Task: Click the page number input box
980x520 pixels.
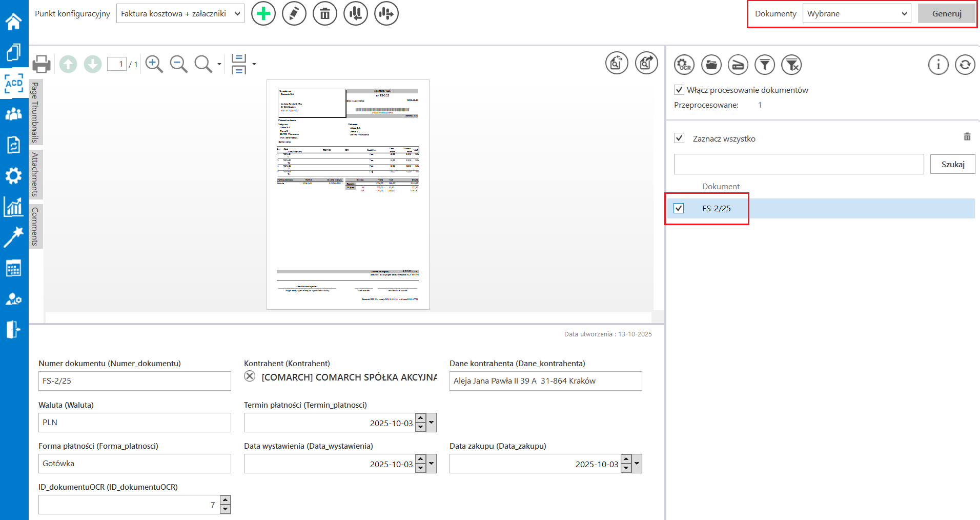Action: (117, 64)
